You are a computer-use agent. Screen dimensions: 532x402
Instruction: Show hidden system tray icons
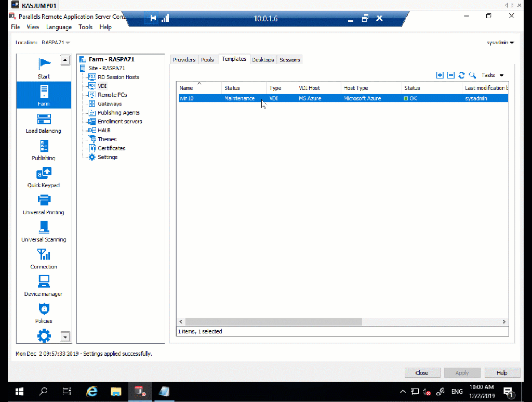(x=403, y=392)
